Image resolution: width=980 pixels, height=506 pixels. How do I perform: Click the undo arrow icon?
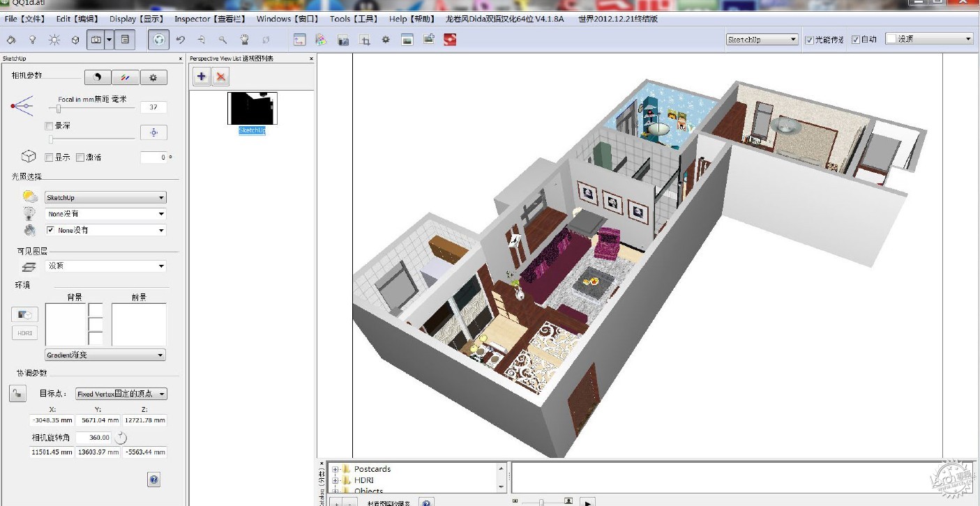[x=181, y=40]
